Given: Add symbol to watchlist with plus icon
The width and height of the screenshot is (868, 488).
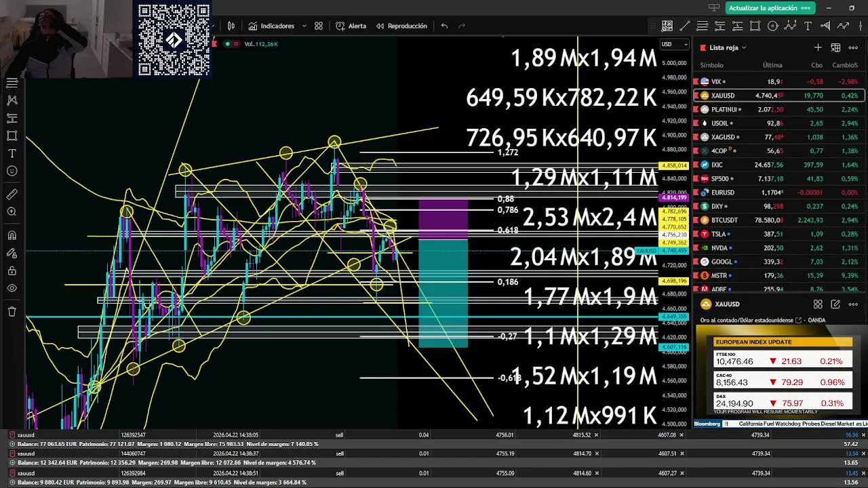Looking at the screenshot, I should point(818,47).
